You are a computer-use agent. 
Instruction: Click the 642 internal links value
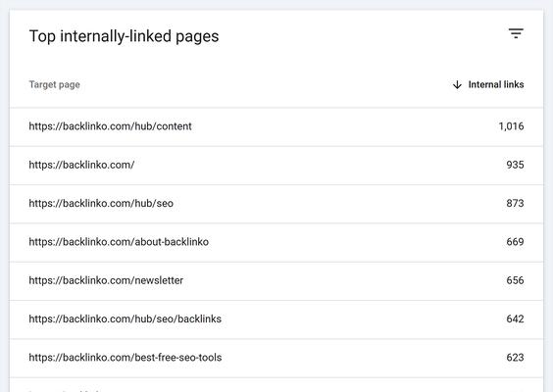point(515,318)
